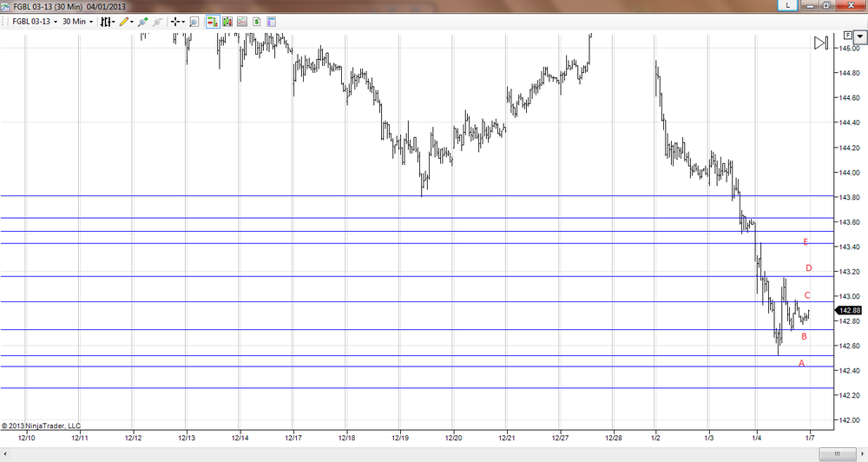Select the crosshair cursor tool icon

coord(175,22)
